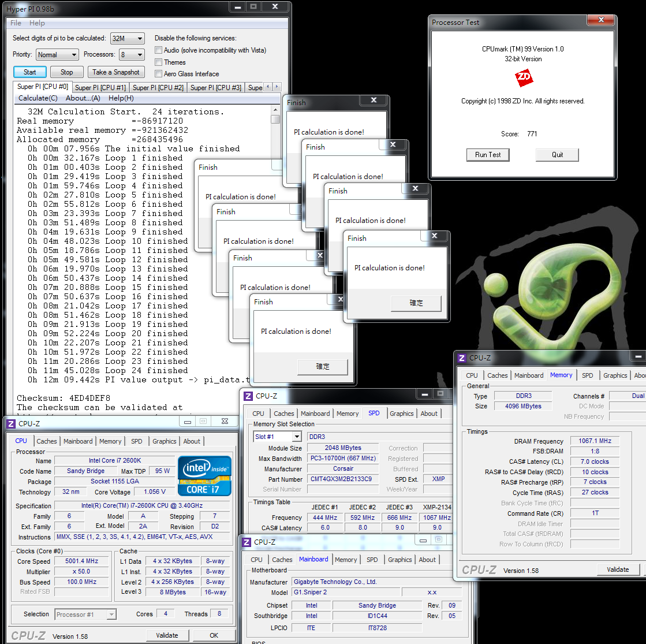Screen dimensions: 646x644
Task: Click the Checksum: 4ED4DEF8 line
Action: click(64, 399)
